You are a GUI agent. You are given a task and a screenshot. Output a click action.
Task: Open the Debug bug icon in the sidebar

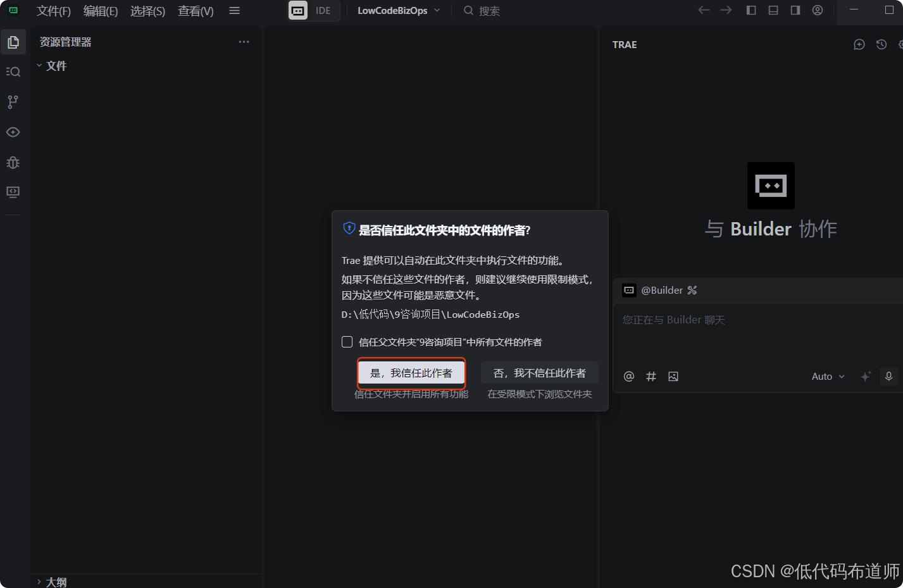point(13,163)
